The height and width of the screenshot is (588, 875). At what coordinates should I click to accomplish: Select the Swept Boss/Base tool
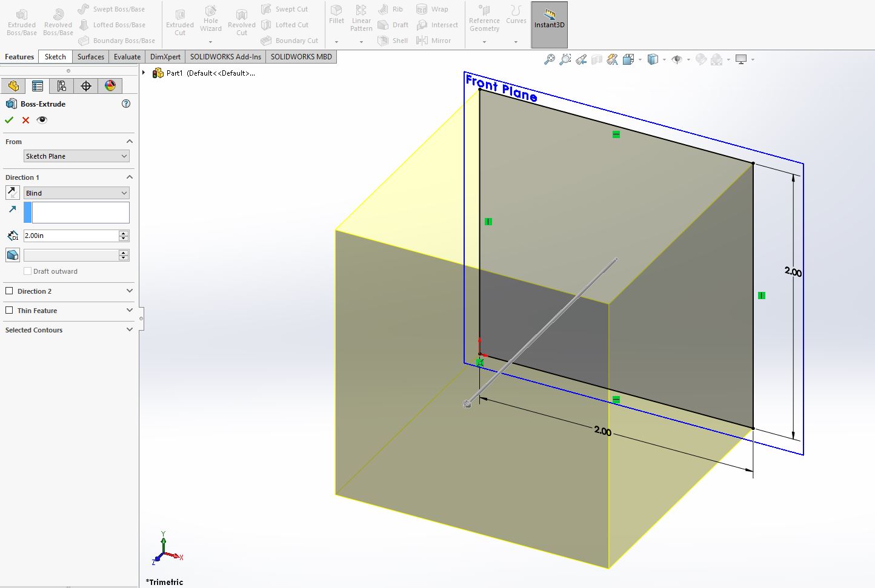click(x=111, y=8)
